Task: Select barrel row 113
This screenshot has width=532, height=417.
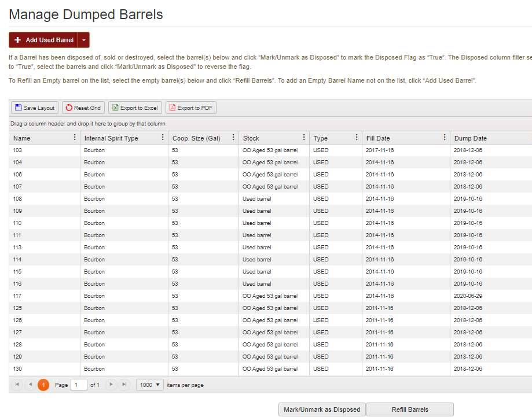Action: (x=270, y=248)
